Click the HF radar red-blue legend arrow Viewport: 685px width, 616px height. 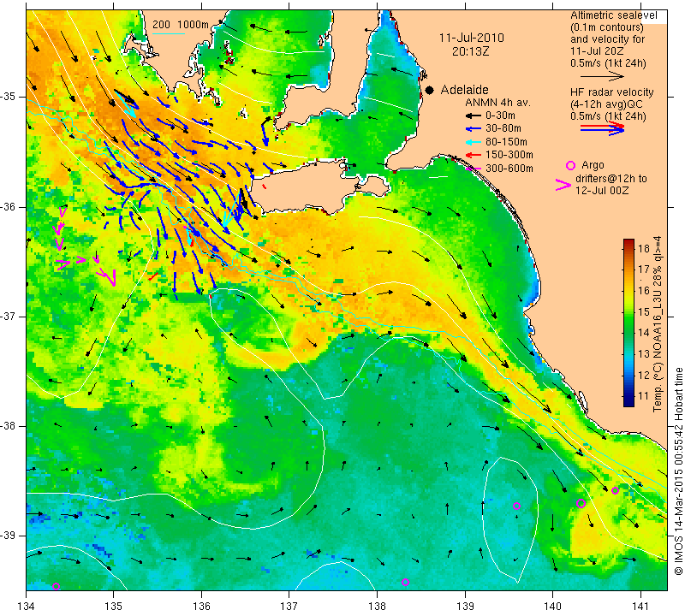(602, 128)
